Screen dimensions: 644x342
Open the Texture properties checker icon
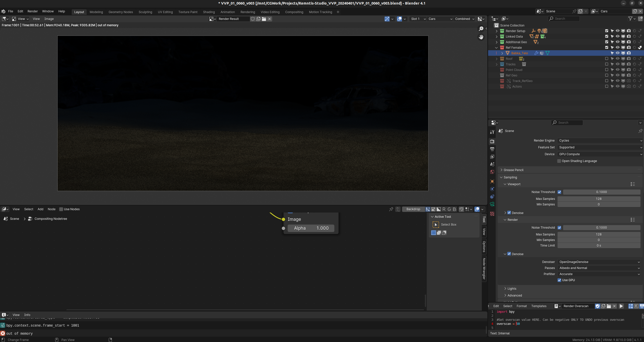click(492, 214)
